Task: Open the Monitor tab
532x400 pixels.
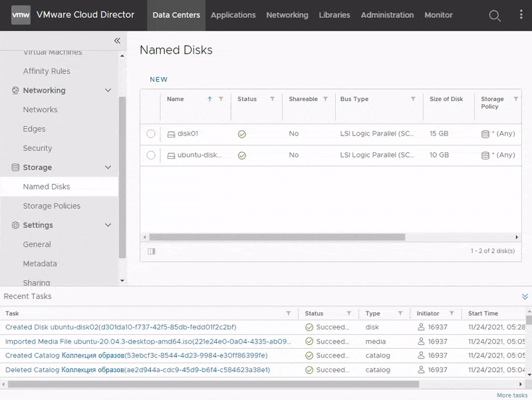Action: tap(438, 15)
